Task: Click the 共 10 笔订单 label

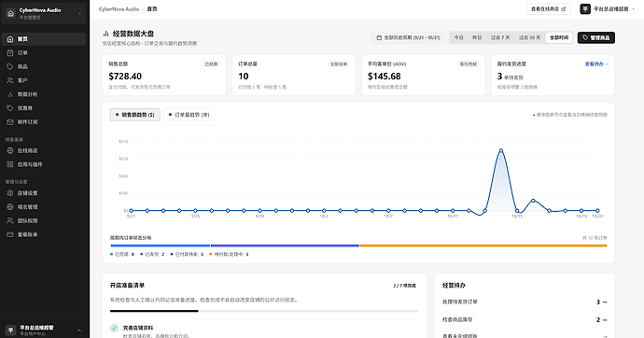Action: [595, 238]
